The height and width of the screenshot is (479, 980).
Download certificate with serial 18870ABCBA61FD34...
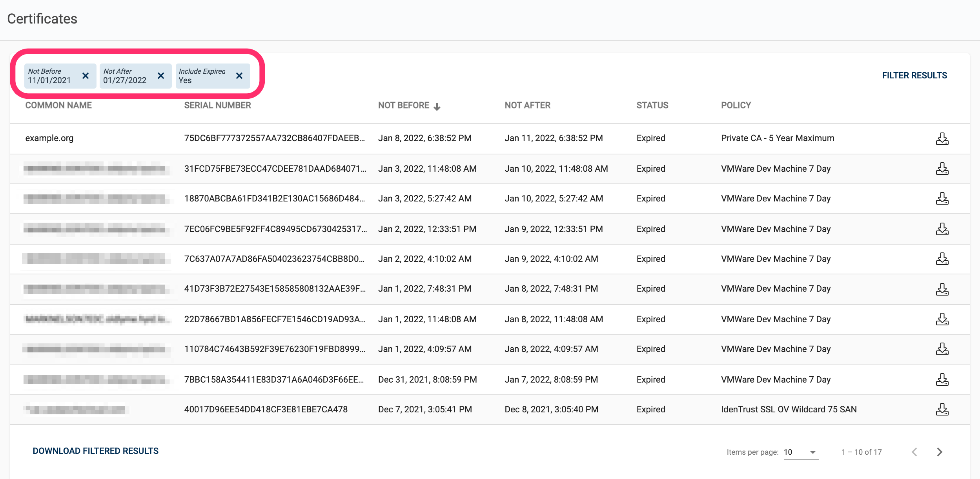click(x=942, y=199)
